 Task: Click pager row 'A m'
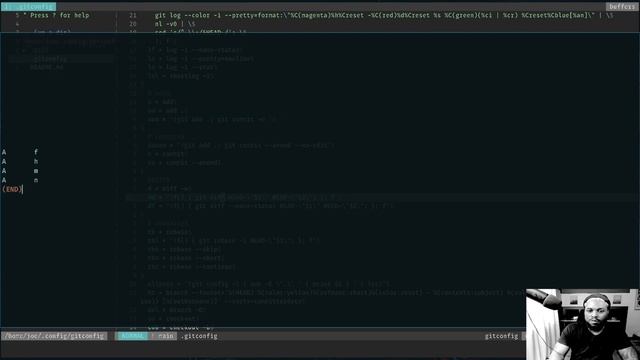pyautogui.click(x=20, y=171)
